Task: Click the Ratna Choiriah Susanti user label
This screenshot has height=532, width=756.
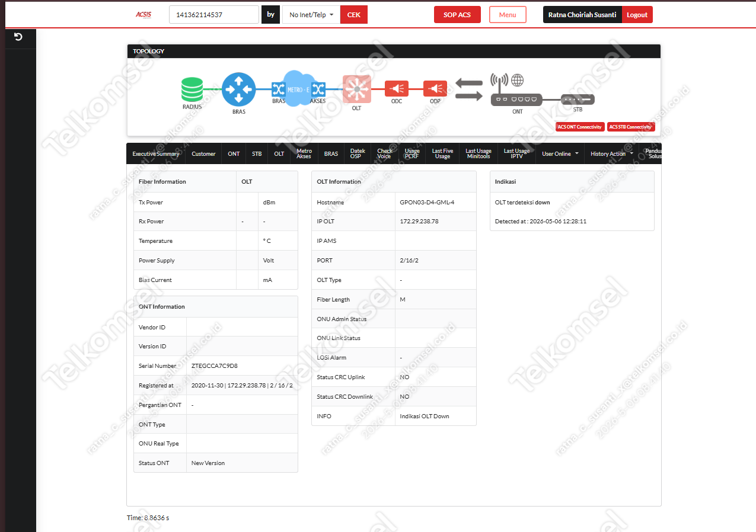Action: tap(583, 15)
